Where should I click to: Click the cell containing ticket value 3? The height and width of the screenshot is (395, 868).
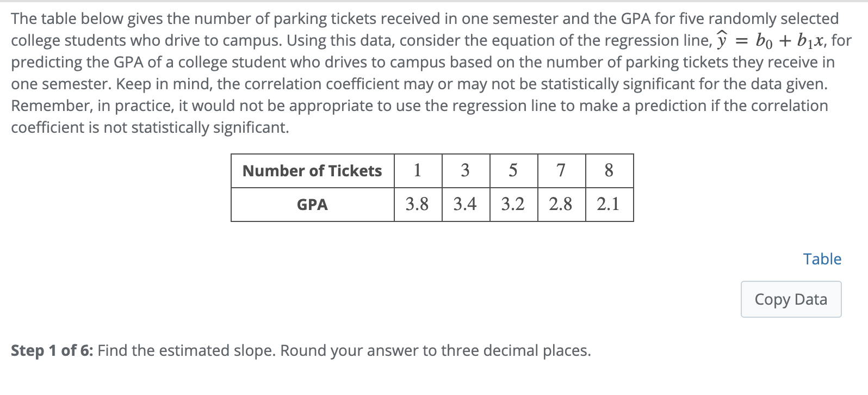click(x=464, y=171)
